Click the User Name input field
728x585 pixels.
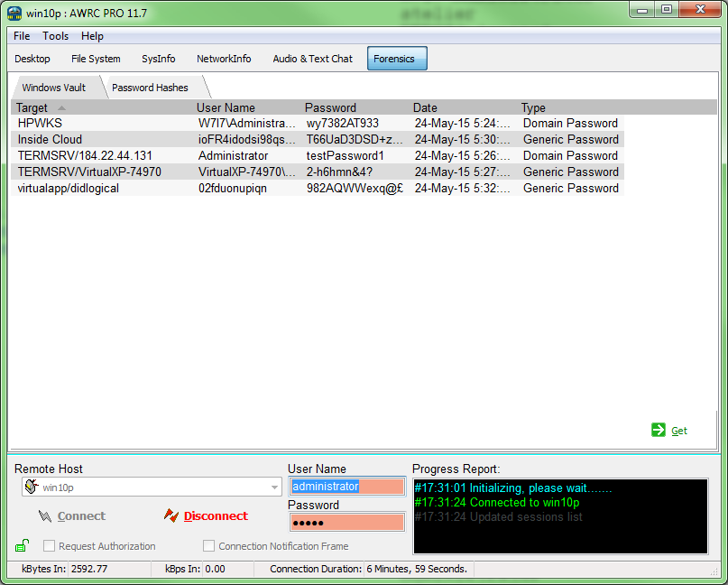click(x=347, y=487)
